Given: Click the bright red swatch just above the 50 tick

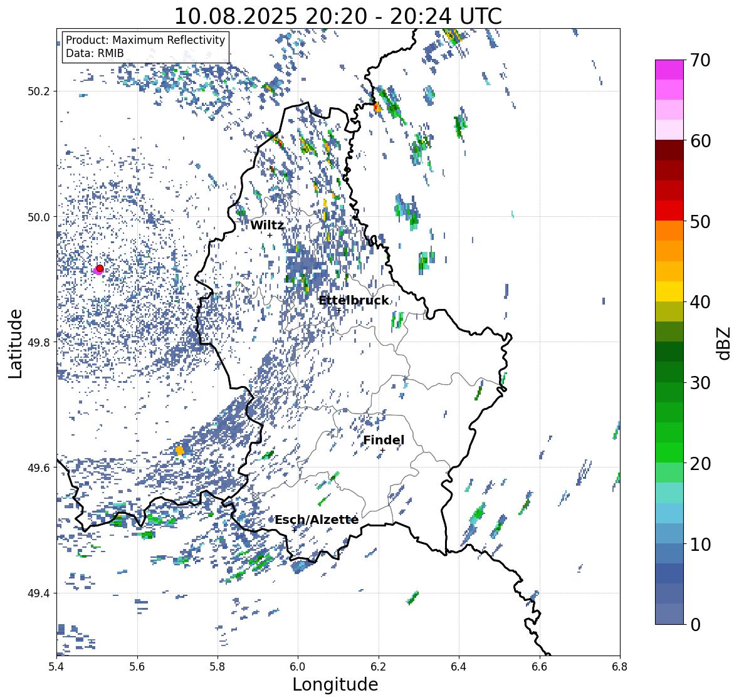Looking at the screenshot, I should point(669,211).
